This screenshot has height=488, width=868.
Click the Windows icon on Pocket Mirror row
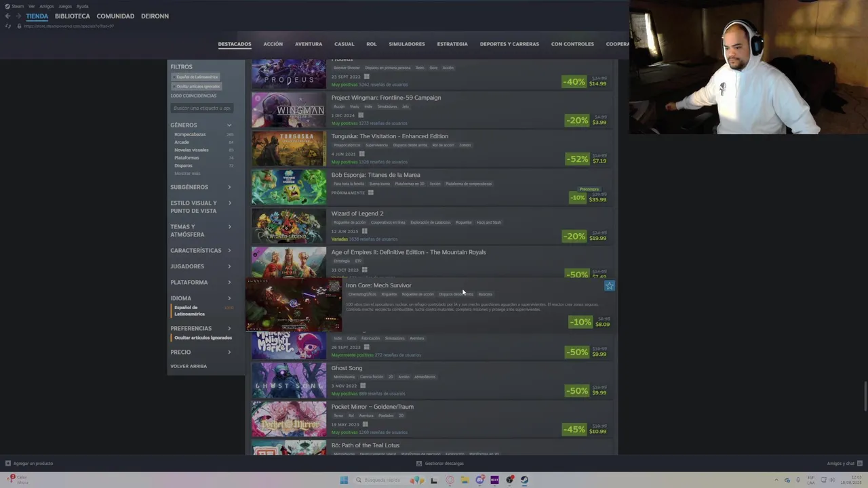pyautogui.click(x=365, y=424)
